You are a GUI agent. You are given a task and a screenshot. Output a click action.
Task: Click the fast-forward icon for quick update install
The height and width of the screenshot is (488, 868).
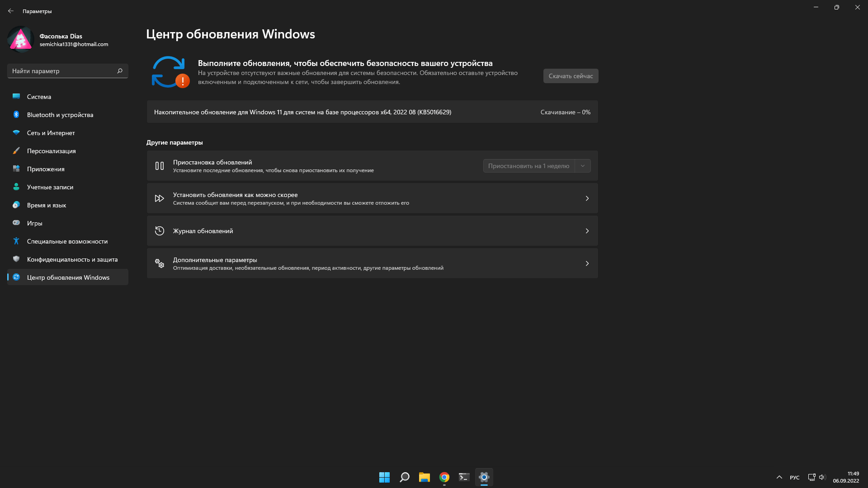point(160,198)
